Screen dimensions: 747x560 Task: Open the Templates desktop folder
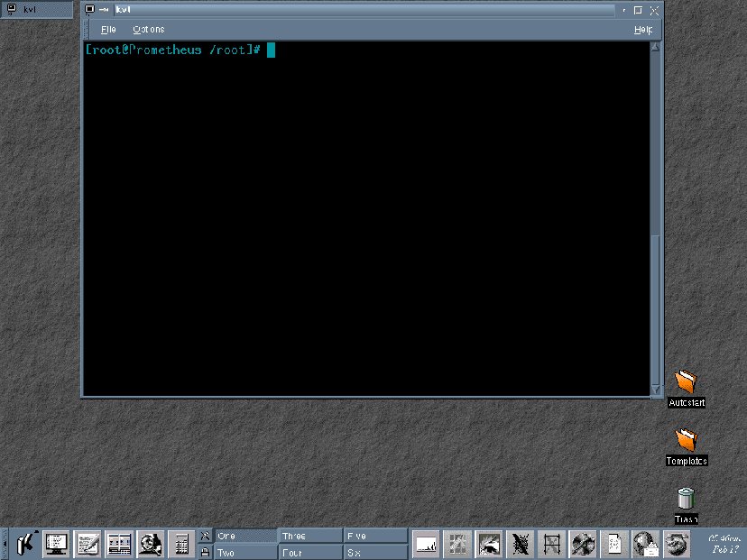click(x=687, y=441)
